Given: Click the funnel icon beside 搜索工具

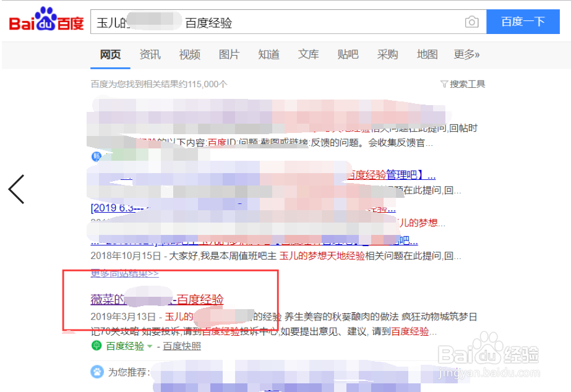Looking at the screenshot, I should pos(444,83).
